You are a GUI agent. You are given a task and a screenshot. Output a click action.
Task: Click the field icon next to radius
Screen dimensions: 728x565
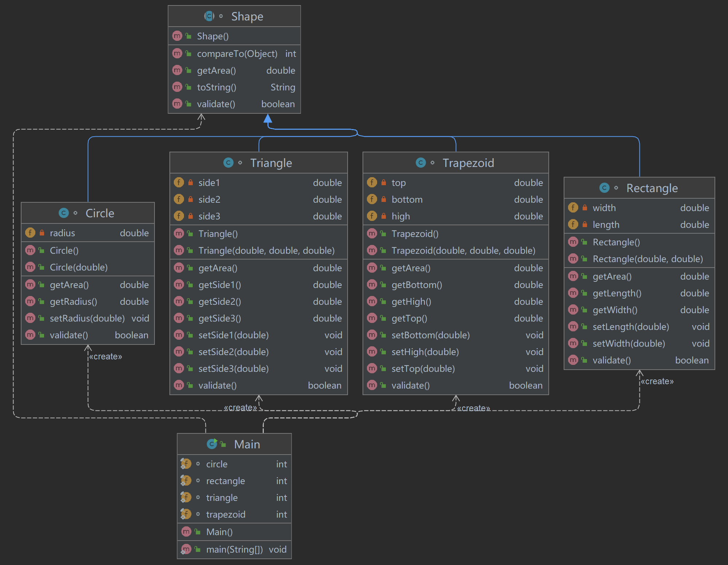point(30,233)
